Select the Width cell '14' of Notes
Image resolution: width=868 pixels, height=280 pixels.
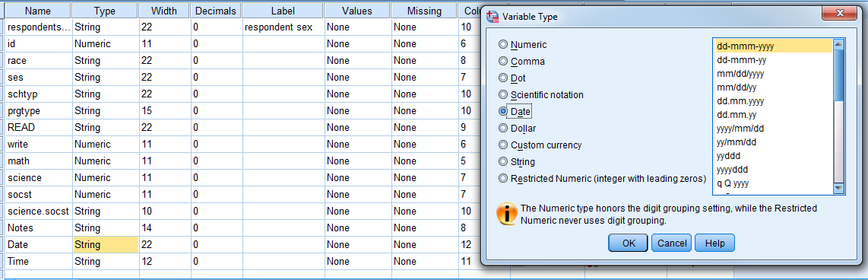point(165,228)
